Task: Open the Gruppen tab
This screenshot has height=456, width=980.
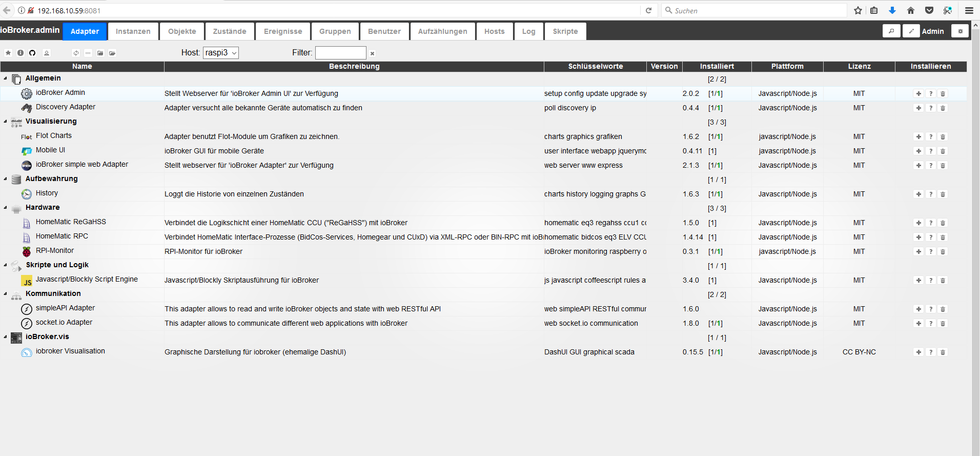Action: tap(335, 31)
